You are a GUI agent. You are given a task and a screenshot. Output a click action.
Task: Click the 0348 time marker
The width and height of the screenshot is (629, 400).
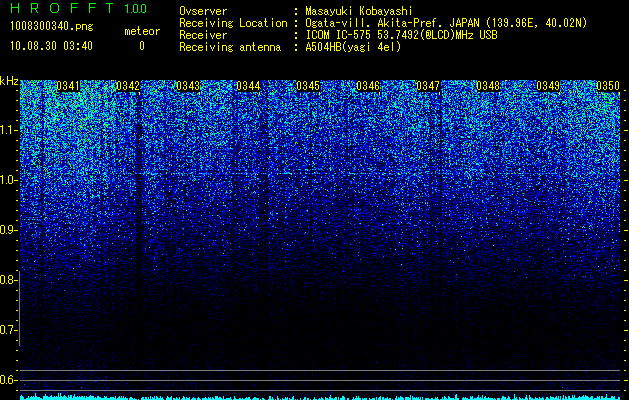(x=488, y=86)
